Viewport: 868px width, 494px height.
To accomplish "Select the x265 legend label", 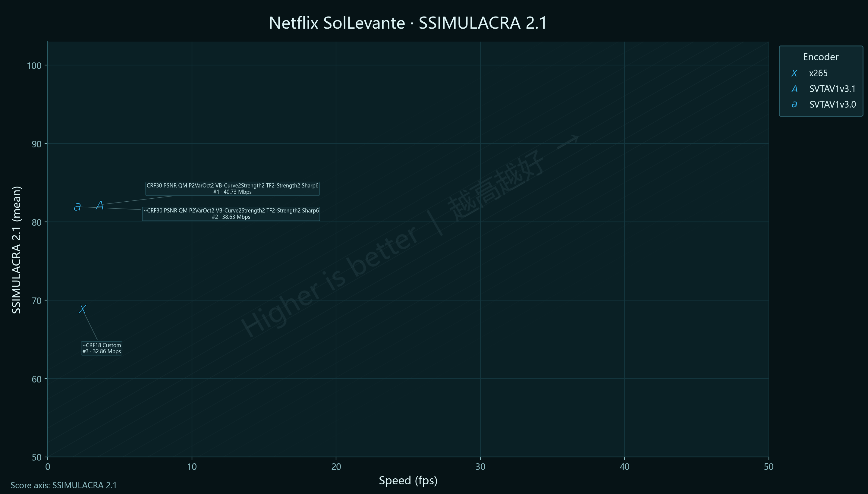I will click(818, 73).
